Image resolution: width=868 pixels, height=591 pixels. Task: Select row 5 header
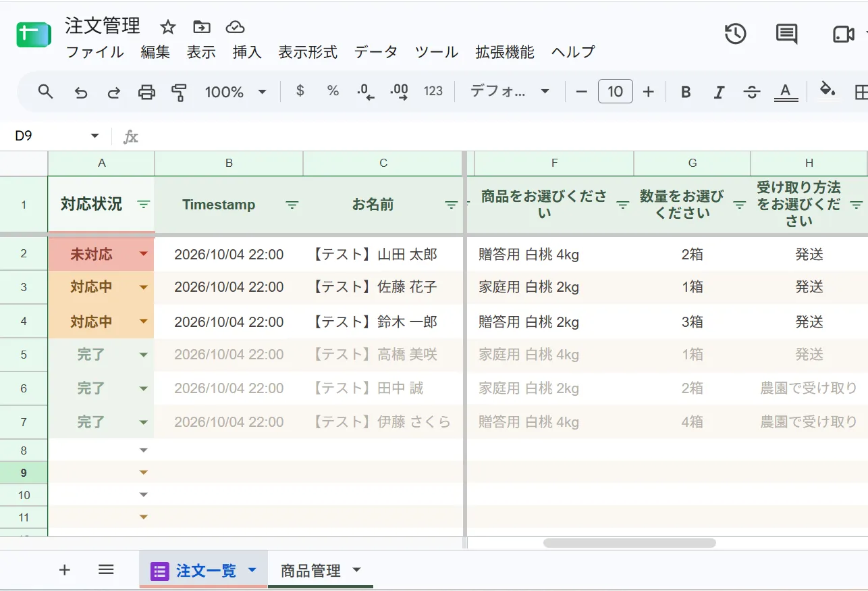[24, 355]
